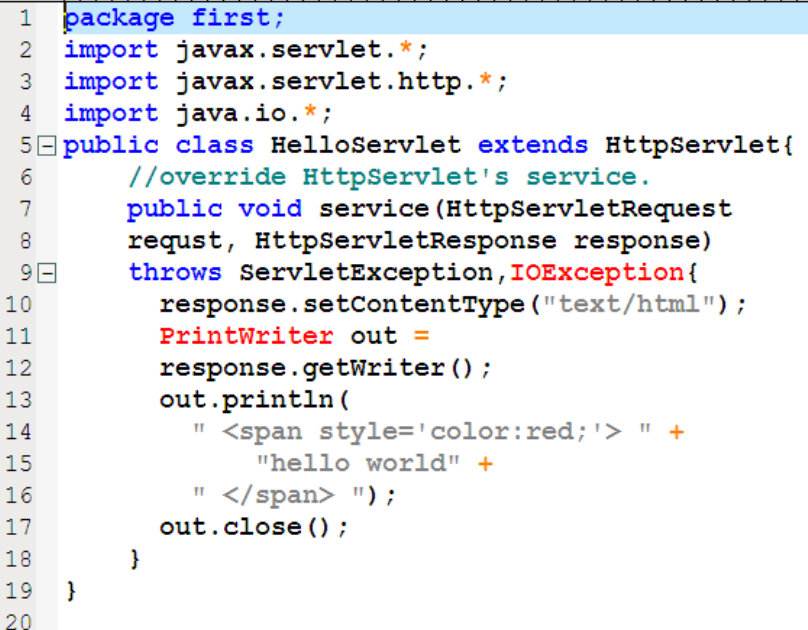Click the word 'first;' on line 1

(239, 19)
